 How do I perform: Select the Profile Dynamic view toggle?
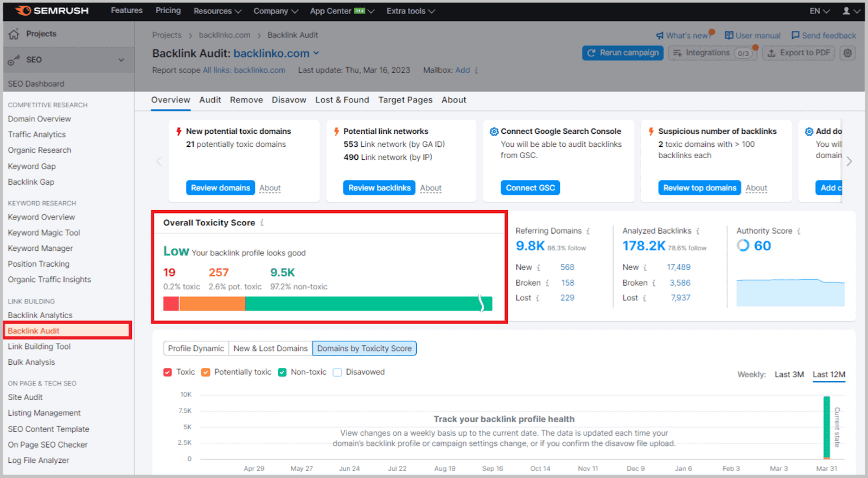click(x=196, y=348)
